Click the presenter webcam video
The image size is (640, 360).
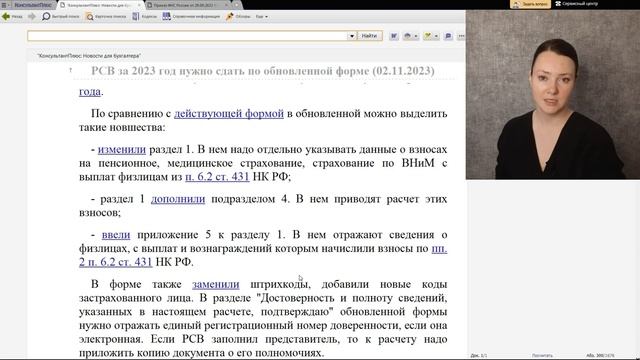click(553, 95)
